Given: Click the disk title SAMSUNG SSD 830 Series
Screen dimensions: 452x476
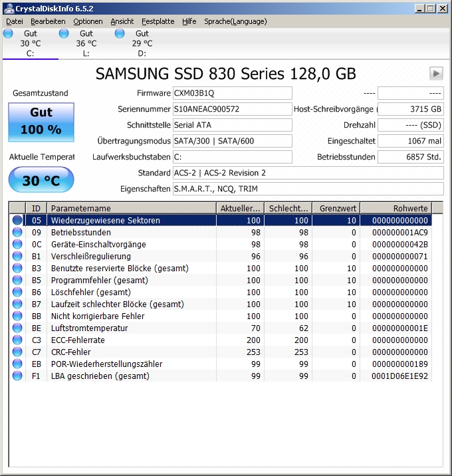Looking at the screenshot, I should point(225,74).
